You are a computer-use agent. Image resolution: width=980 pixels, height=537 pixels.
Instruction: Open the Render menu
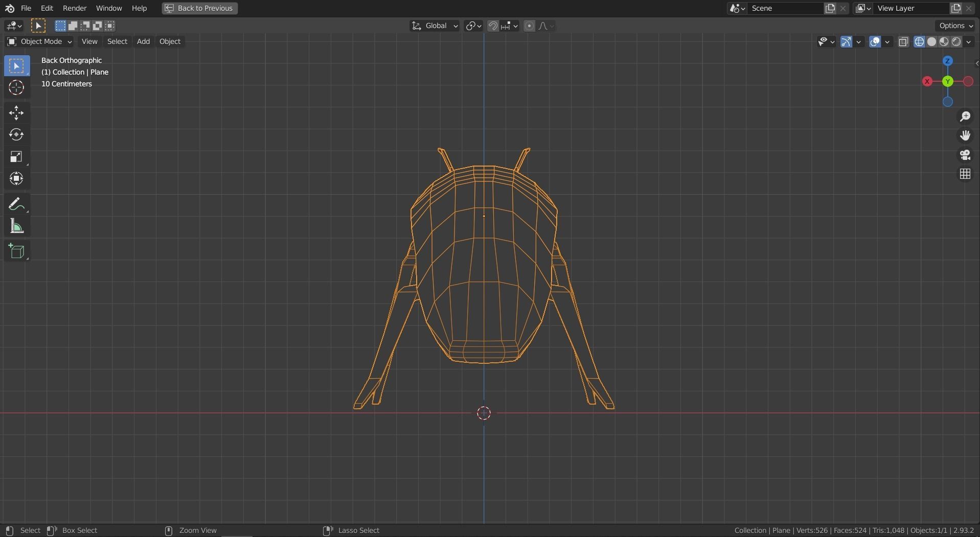click(75, 8)
